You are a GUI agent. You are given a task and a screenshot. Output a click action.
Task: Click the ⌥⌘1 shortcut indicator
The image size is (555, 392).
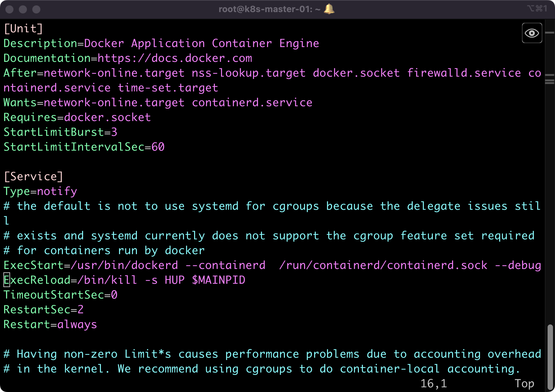[537, 8]
